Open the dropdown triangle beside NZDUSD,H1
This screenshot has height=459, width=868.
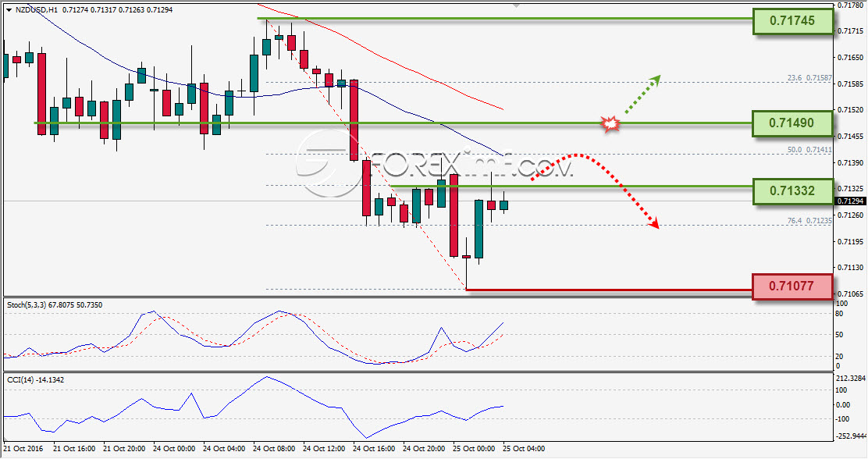click(x=9, y=10)
